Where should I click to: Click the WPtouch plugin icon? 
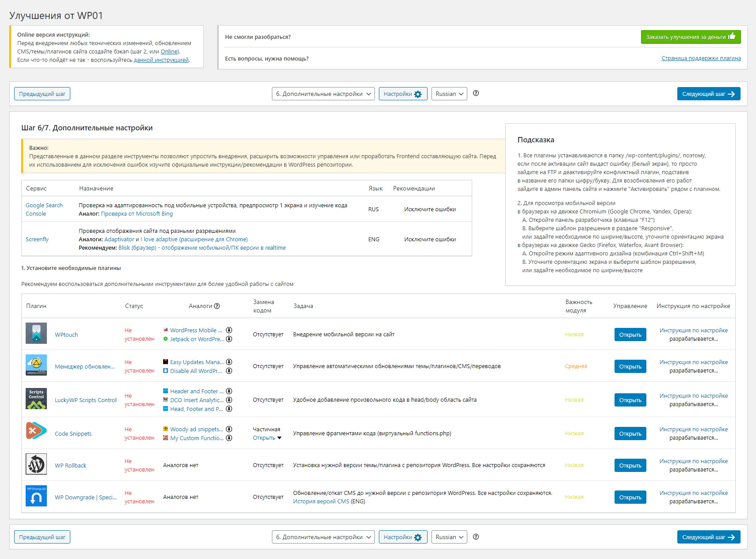point(36,333)
